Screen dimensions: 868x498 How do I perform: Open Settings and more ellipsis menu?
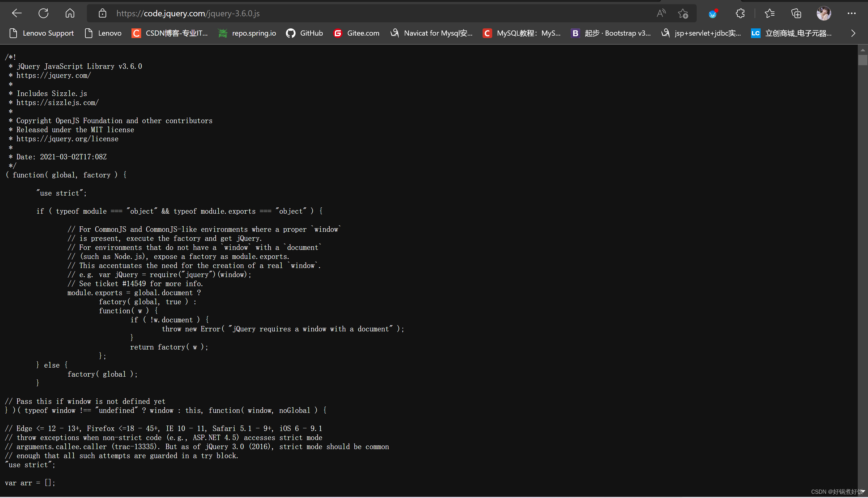[x=851, y=13]
